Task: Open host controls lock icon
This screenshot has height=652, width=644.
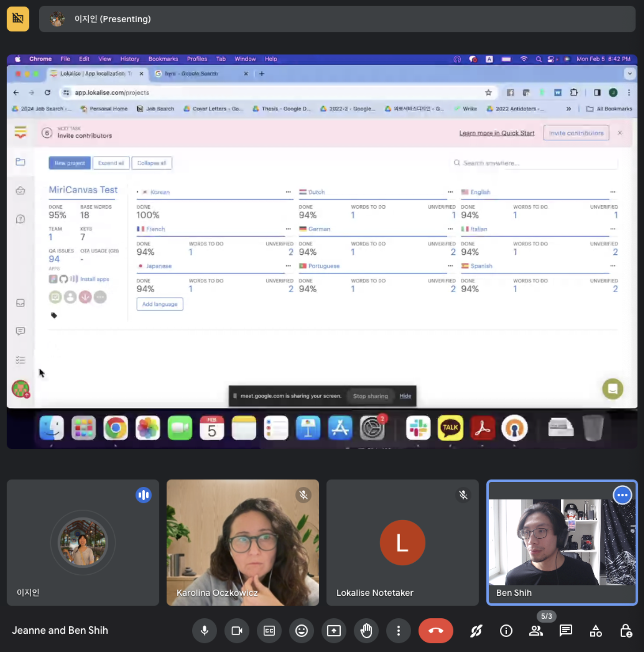Action: [626, 631]
